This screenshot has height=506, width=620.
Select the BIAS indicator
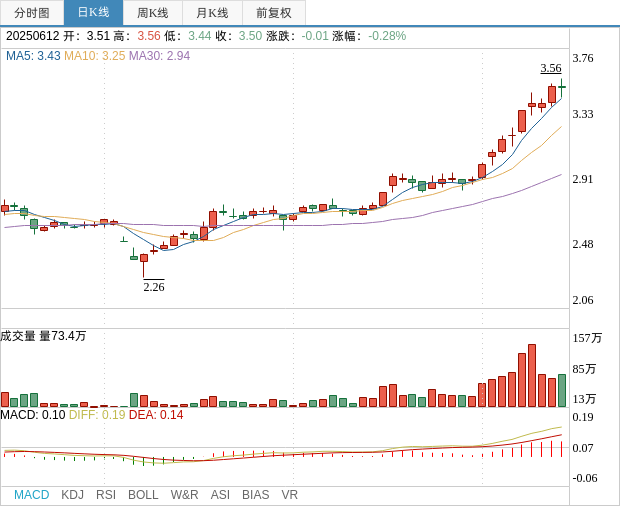tap(255, 495)
